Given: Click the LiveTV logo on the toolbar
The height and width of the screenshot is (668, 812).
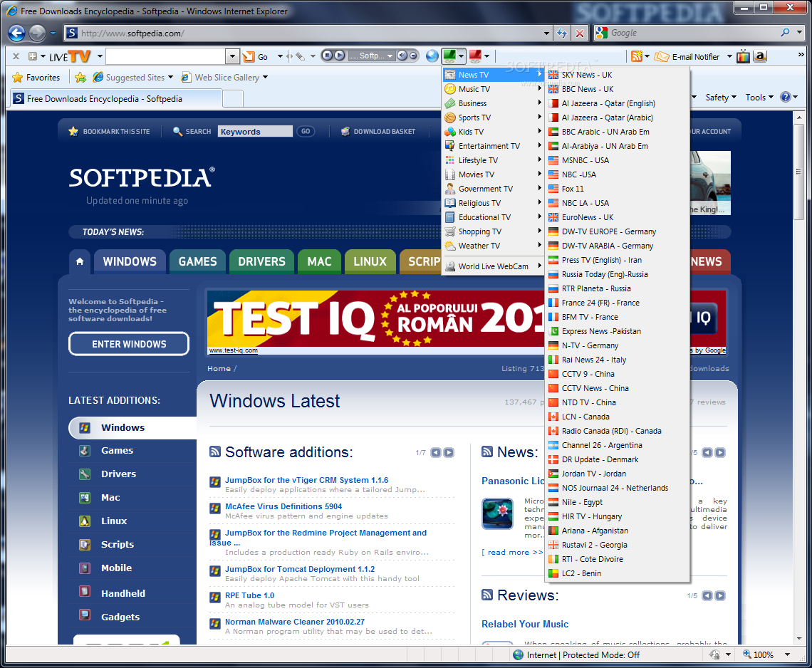Looking at the screenshot, I should pyautogui.click(x=70, y=56).
